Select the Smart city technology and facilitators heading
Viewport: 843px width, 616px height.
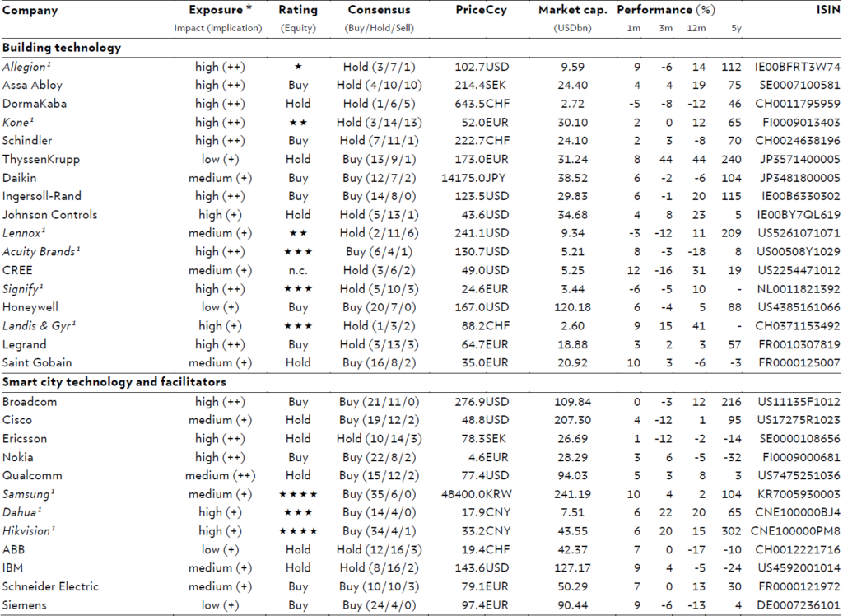114,382
